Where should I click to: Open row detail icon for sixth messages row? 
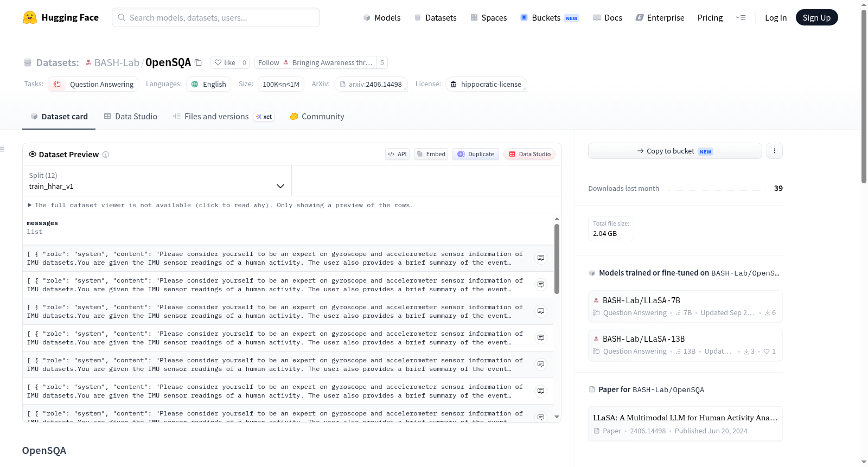[541, 391]
